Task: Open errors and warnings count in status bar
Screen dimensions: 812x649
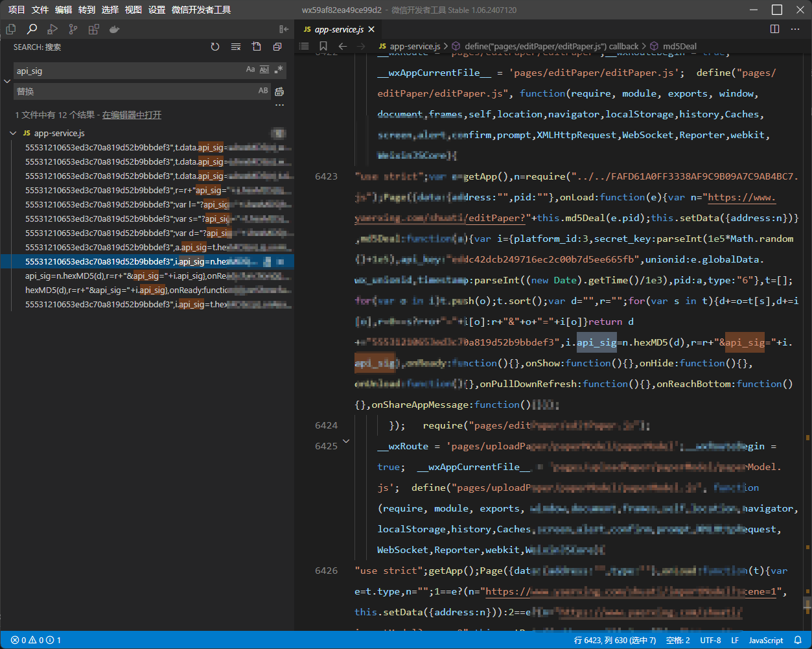Action: point(36,640)
